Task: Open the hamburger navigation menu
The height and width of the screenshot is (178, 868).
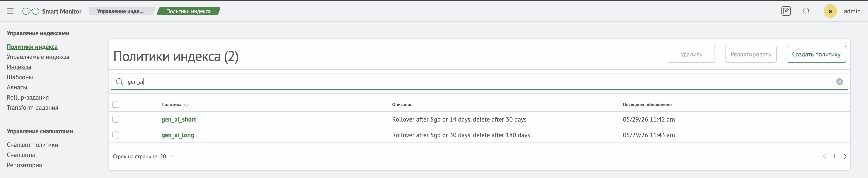Action: 10,11
